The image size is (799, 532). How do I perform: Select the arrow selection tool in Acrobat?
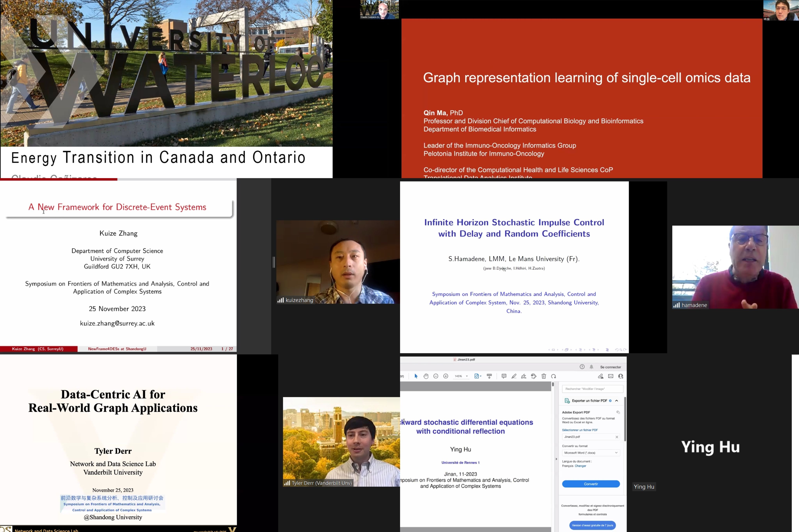(x=416, y=376)
